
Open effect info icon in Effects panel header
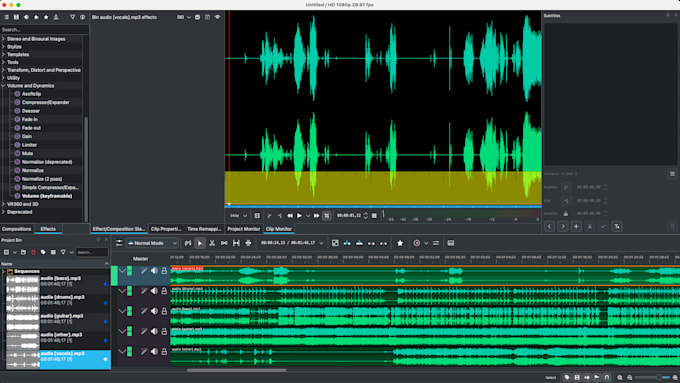(82, 17)
